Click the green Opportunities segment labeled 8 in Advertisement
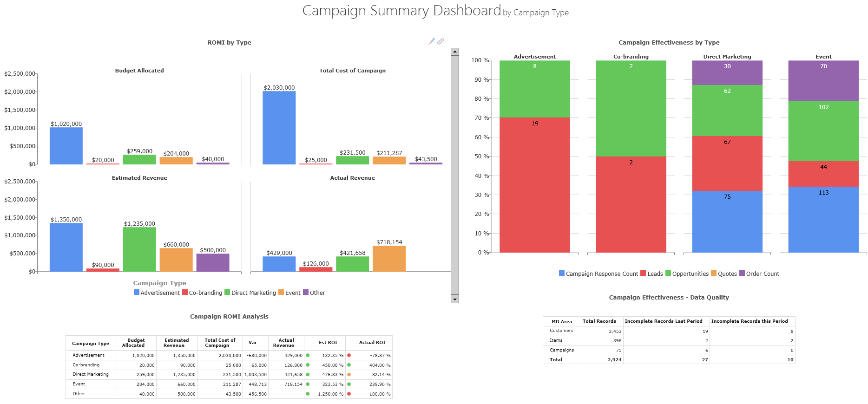This screenshot has height=404, width=868. pyautogui.click(x=534, y=89)
